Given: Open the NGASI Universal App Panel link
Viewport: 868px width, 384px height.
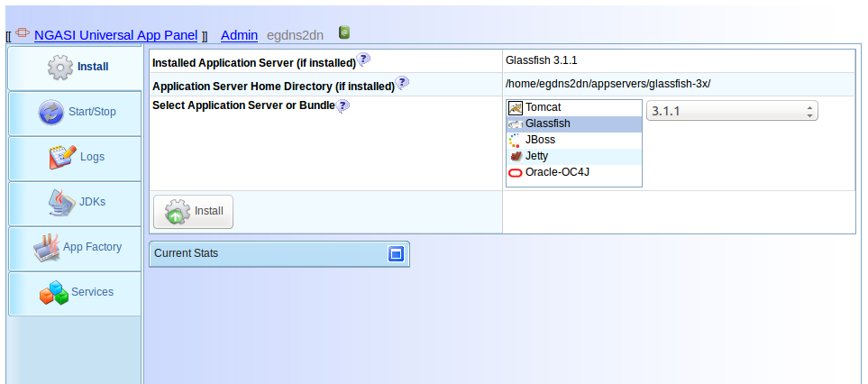Looking at the screenshot, I should (115, 35).
